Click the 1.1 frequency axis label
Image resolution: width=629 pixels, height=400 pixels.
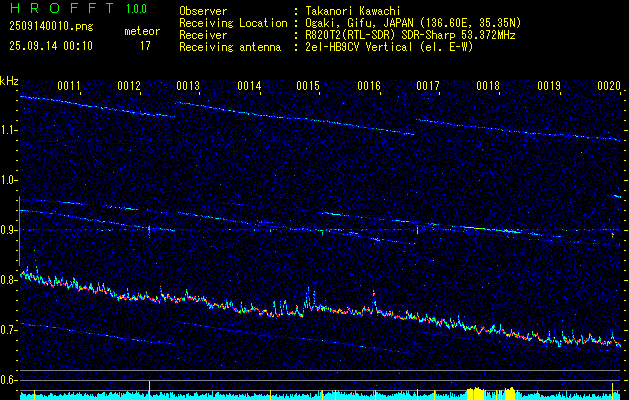point(10,130)
